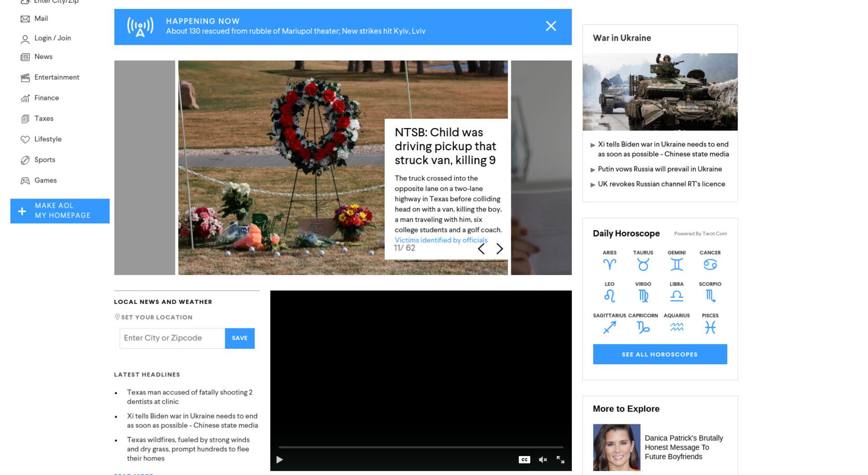Open the Capricorn horoscope
Image resolution: width=868 pixels, height=475 pixels.
(x=643, y=323)
